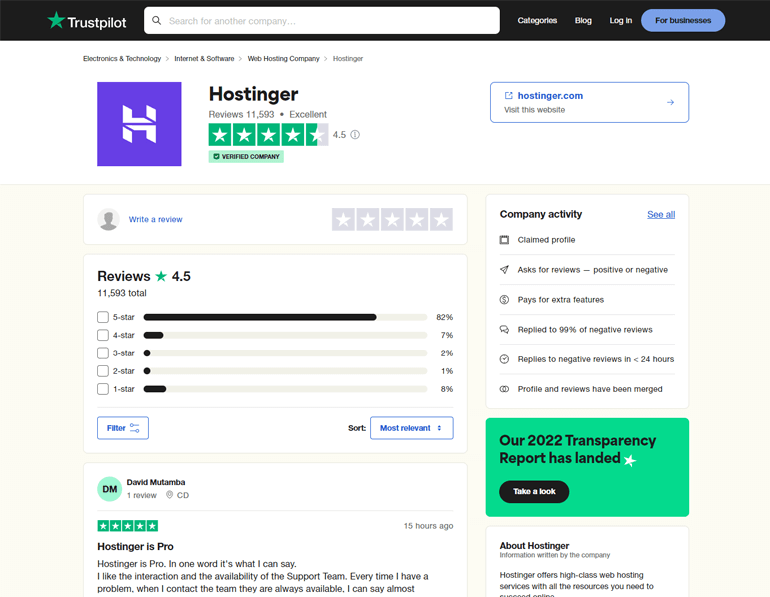Open the review title Hostinger is Pro
The image size is (770, 597).
pyautogui.click(x=135, y=546)
